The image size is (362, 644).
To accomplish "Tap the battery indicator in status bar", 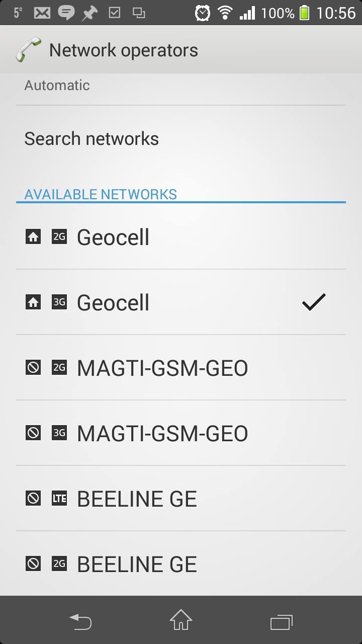I will pos(304,13).
